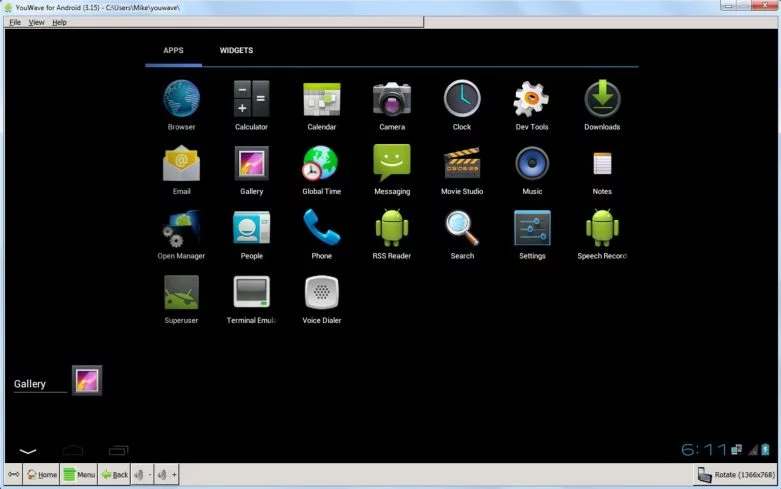Open the People contacts app

252,234
